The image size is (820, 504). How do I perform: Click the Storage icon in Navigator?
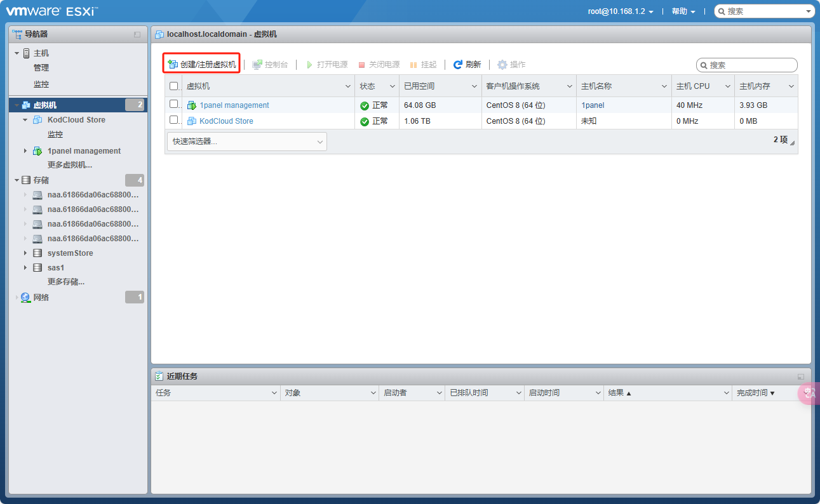coord(26,180)
